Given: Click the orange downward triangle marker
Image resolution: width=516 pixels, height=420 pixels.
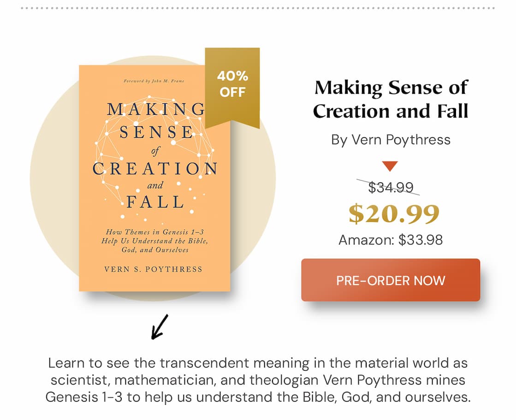Looking at the screenshot, I should tap(390, 164).
